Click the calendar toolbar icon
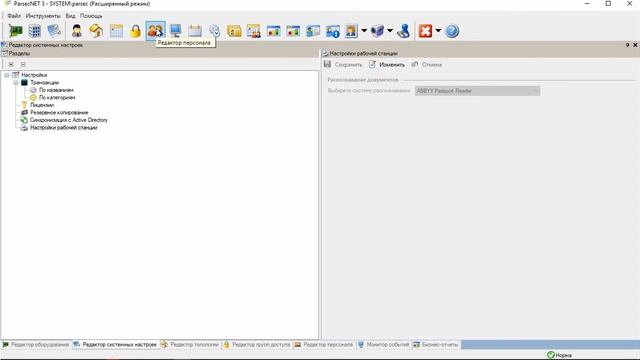The width and height of the screenshot is (640, 360). click(195, 31)
